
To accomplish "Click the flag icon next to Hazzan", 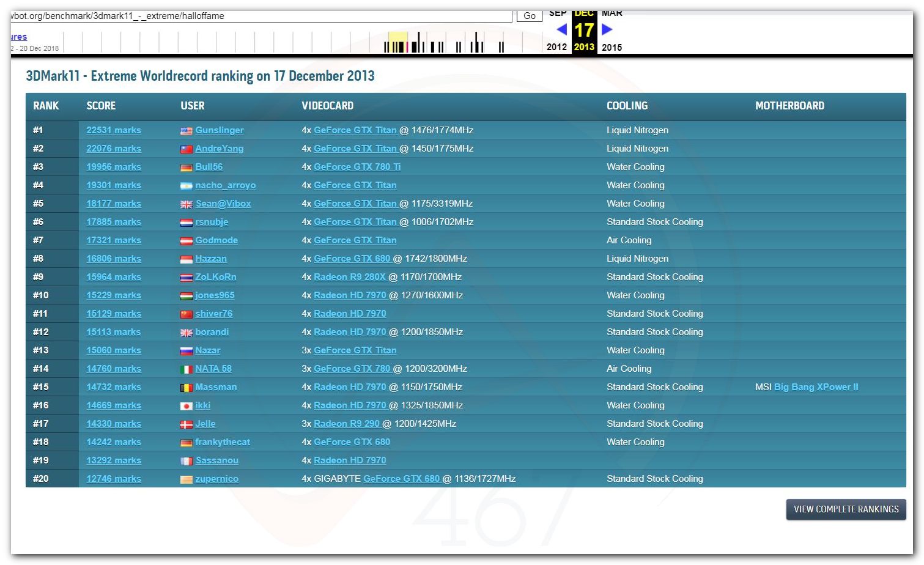I will tap(187, 259).
